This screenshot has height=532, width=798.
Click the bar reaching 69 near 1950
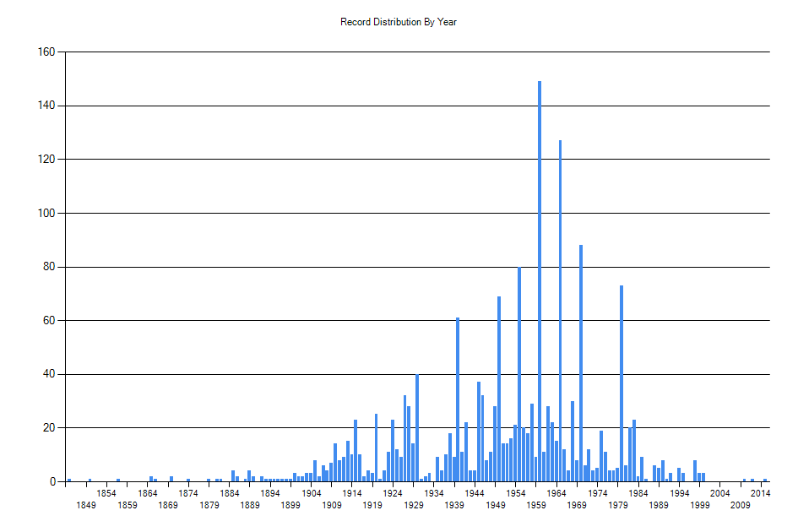point(499,388)
